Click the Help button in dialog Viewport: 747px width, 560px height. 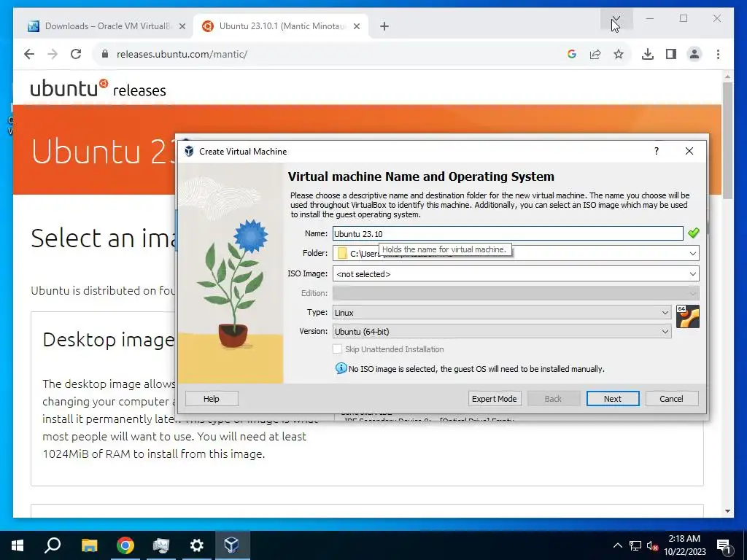tap(212, 399)
